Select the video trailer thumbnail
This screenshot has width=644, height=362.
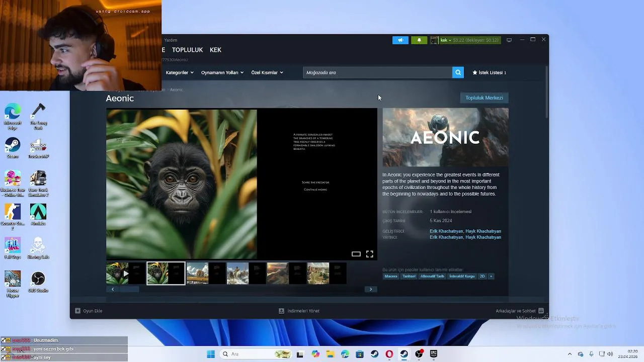pos(125,274)
